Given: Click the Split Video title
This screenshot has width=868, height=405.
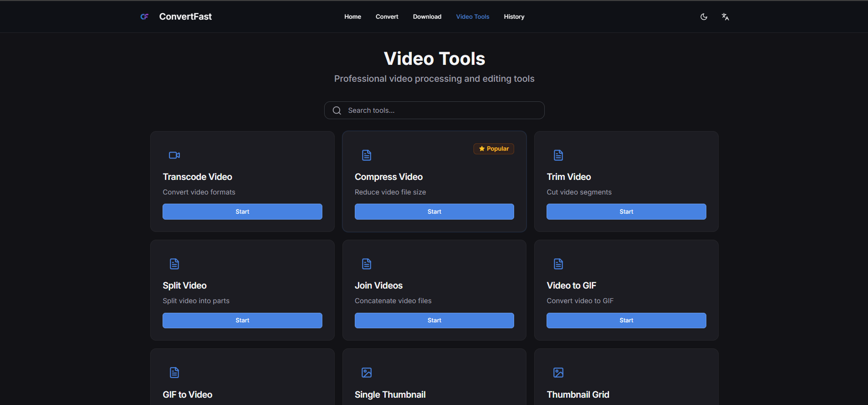Looking at the screenshot, I should [184, 286].
